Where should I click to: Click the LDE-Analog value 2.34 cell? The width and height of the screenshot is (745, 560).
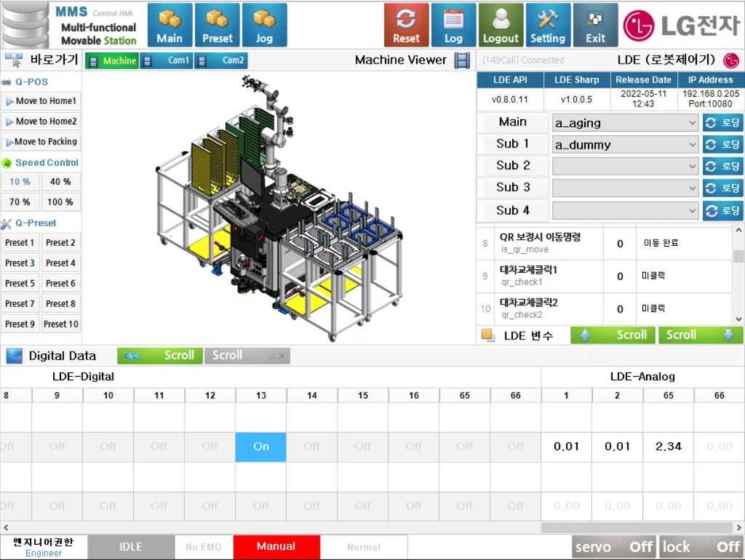(668, 447)
